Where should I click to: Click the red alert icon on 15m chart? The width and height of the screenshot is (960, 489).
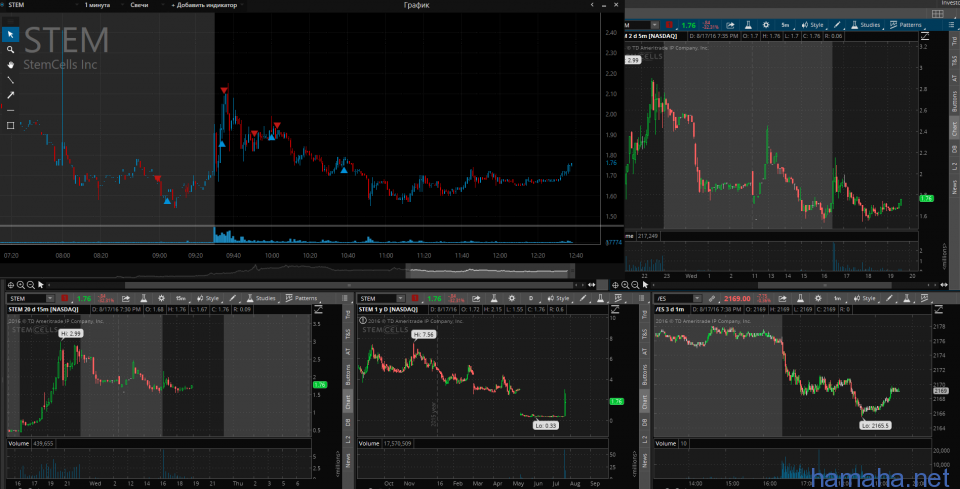[64, 299]
